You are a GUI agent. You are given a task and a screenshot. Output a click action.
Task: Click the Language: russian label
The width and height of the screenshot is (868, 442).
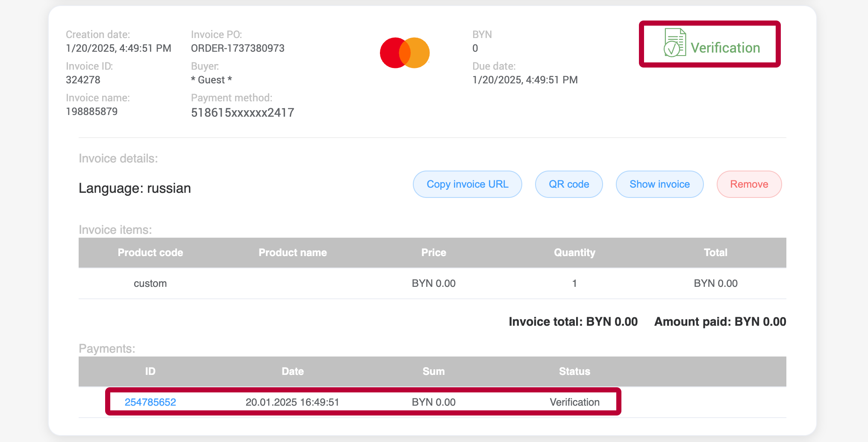[135, 188]
